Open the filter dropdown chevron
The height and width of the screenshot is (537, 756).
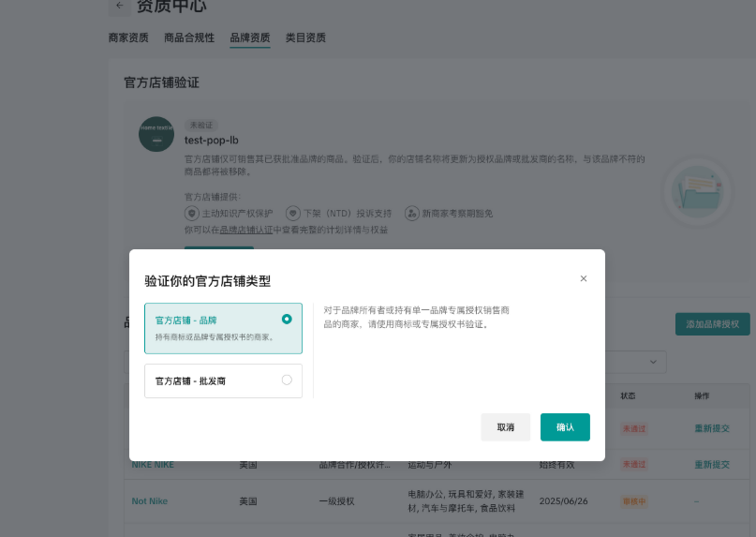[x=653, y=362]
